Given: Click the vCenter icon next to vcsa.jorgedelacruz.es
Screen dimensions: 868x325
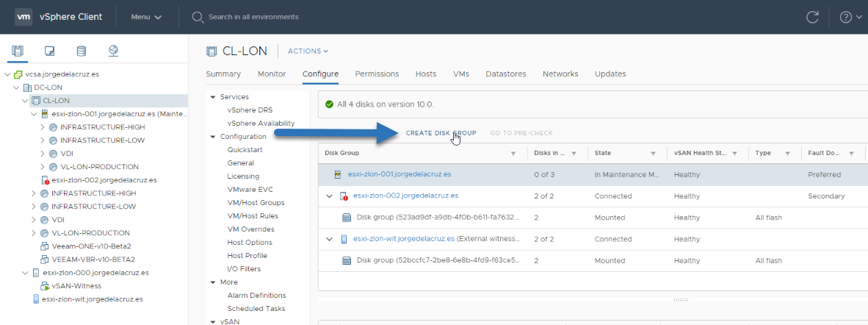Looking at the screenshot, I should (18, 74).
